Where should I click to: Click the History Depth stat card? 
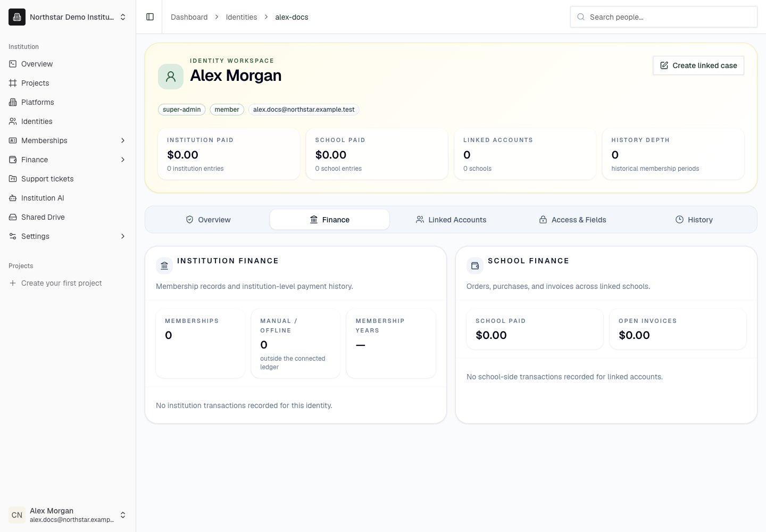click(673, 154)
